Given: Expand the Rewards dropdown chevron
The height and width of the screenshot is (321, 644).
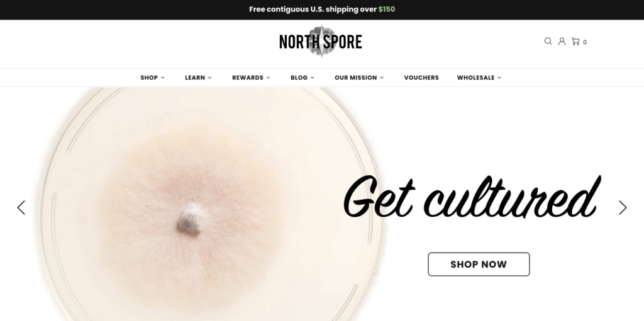Looking at the screenshot, I should (268, 78).
